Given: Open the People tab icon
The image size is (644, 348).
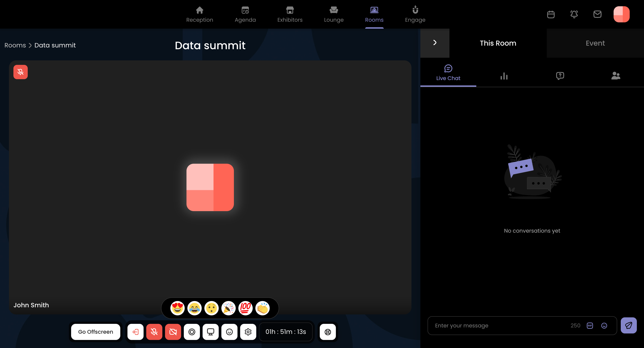Looking at the screenshot, I should [x=616, y=76].
